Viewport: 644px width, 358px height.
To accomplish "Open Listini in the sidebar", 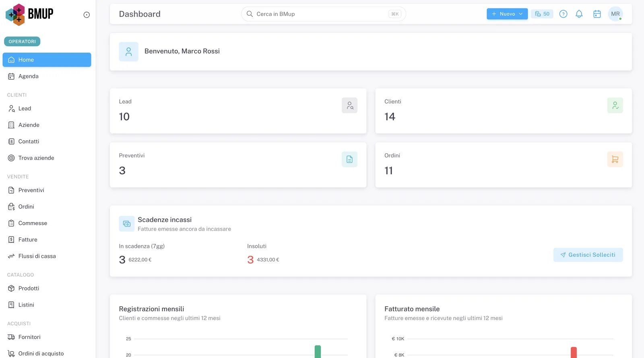I will (47, 305).
